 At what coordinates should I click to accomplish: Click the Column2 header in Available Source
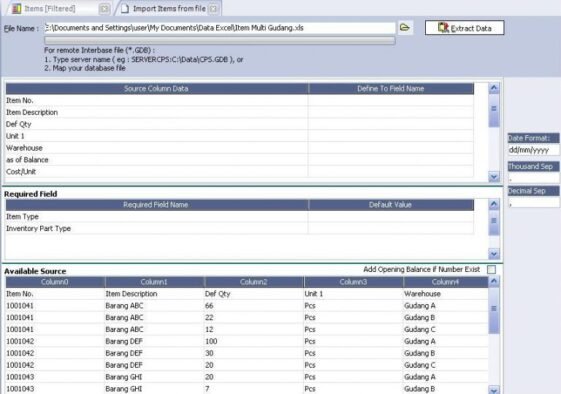tap(254, 282)
